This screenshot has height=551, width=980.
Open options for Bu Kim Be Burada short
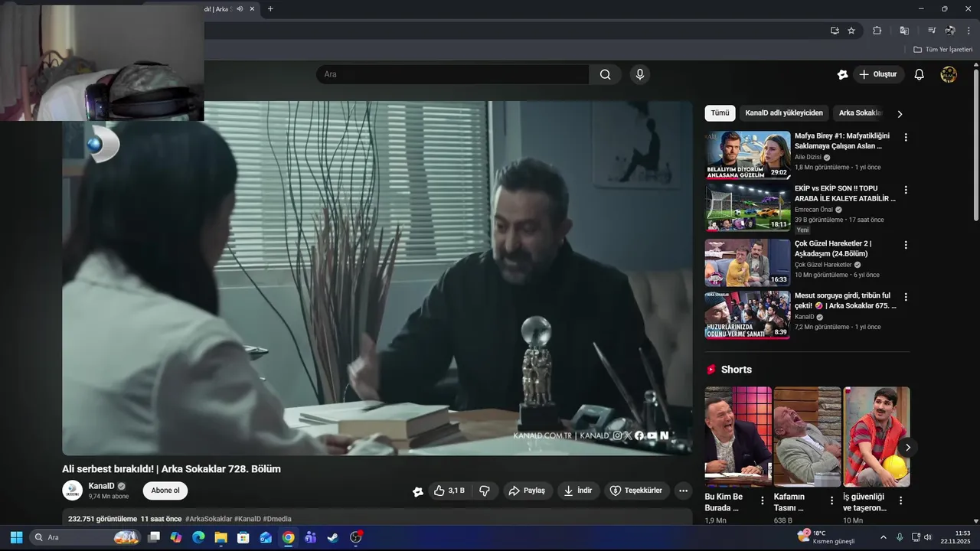(762, 500)
